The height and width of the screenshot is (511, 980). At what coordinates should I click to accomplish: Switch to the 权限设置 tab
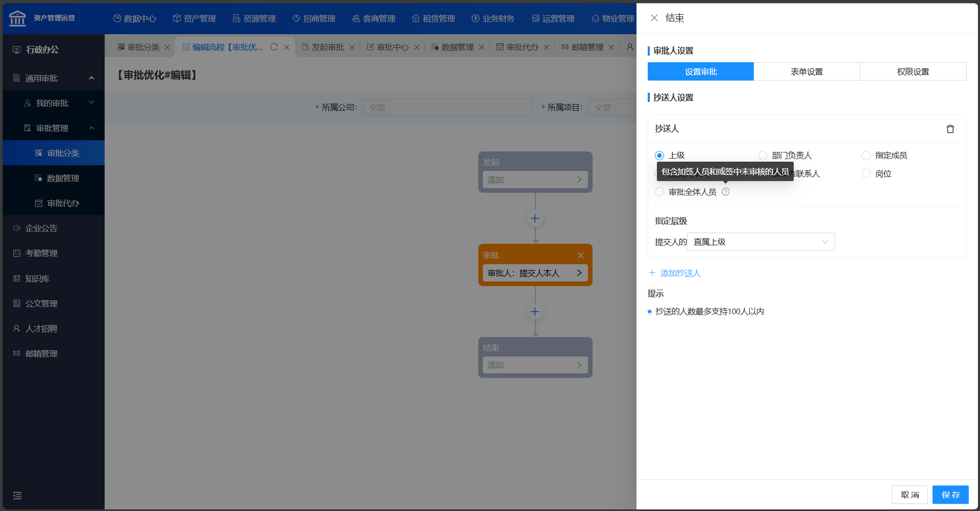click(913, 71)
